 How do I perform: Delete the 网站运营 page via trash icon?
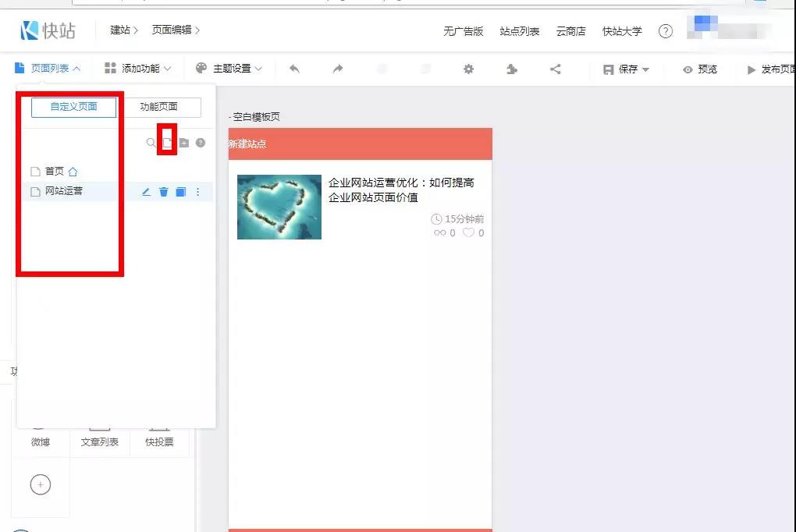point(163,191)
